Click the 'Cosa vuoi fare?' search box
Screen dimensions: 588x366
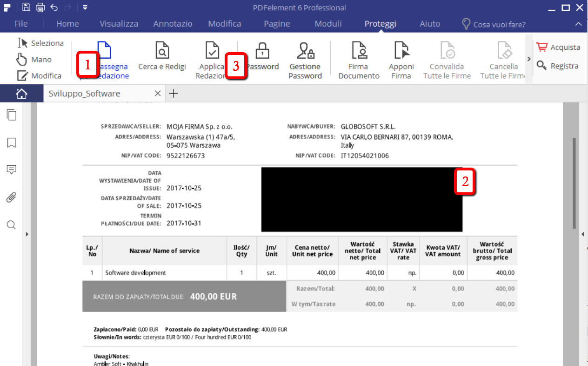pos(494,24)
